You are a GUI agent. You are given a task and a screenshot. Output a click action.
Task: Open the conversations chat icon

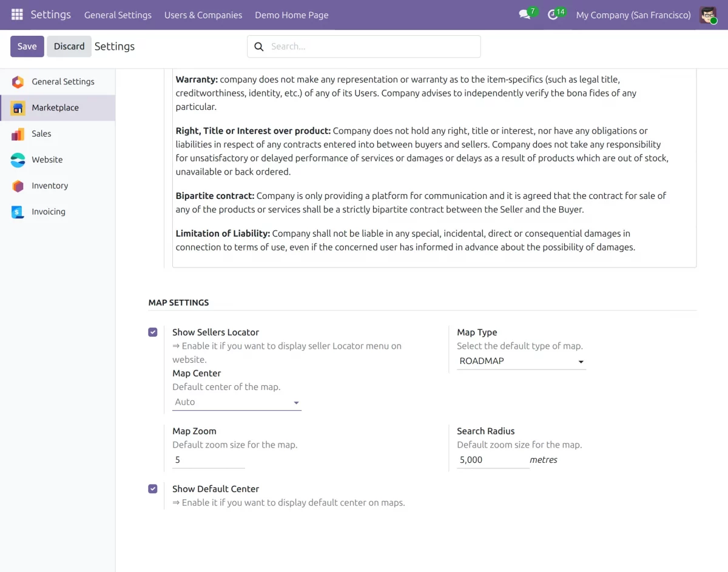[525, 15]
